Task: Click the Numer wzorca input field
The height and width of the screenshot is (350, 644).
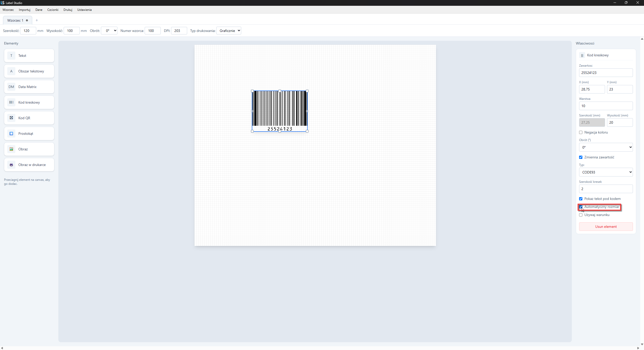Action: click(x=153, y=31)
